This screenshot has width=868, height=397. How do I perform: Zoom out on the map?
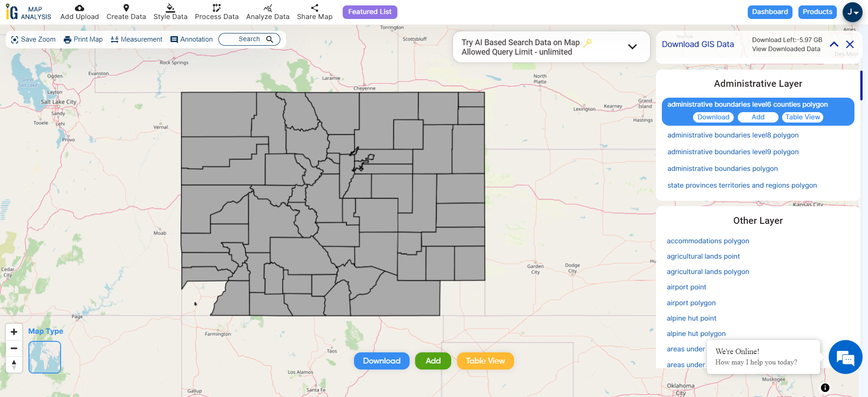(14, 348)
